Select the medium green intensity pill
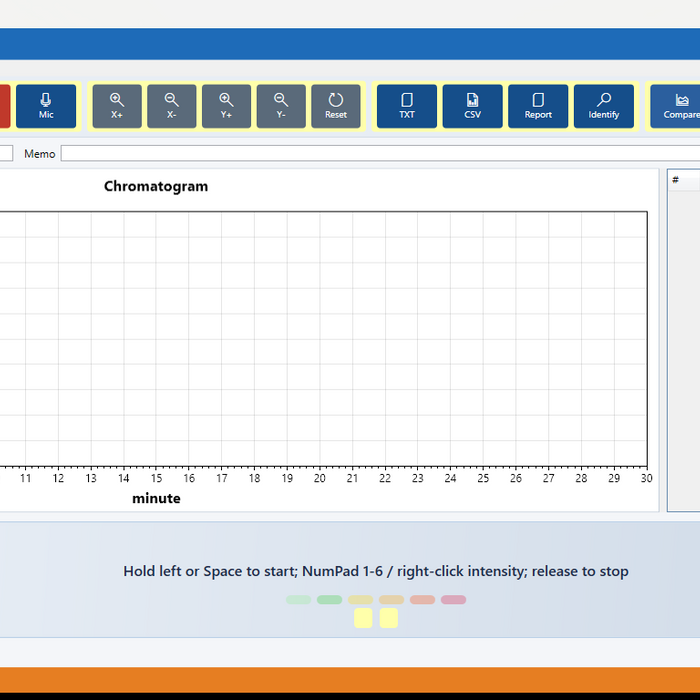 point(329,600)
